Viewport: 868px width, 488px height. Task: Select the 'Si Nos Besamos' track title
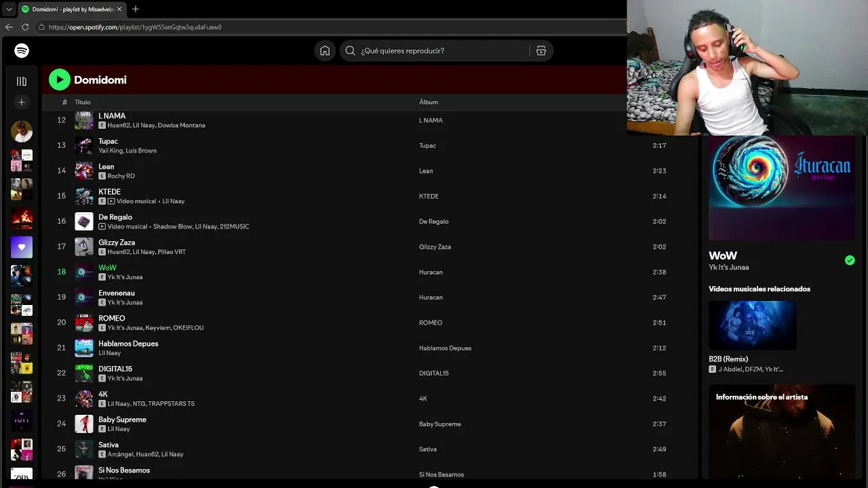124,470
